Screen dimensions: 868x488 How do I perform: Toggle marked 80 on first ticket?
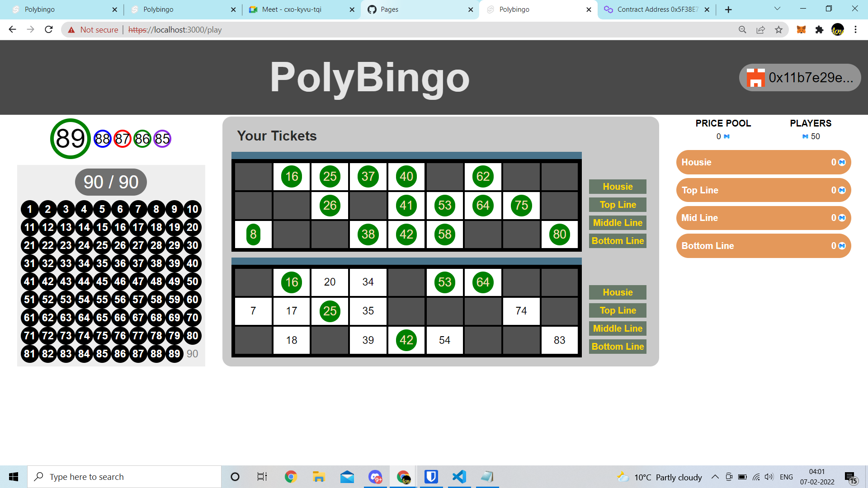click(560, 235)
